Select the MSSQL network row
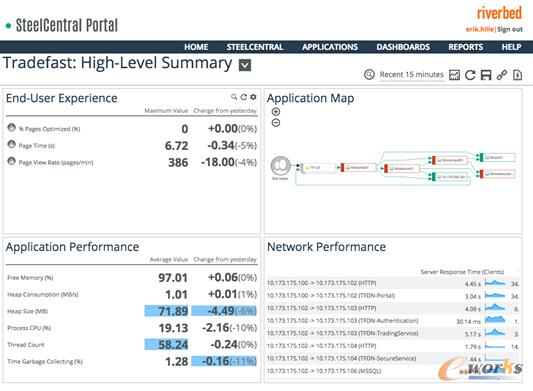Image resolution: width=533 pixels, height=391 pixels. coord(393,371)
